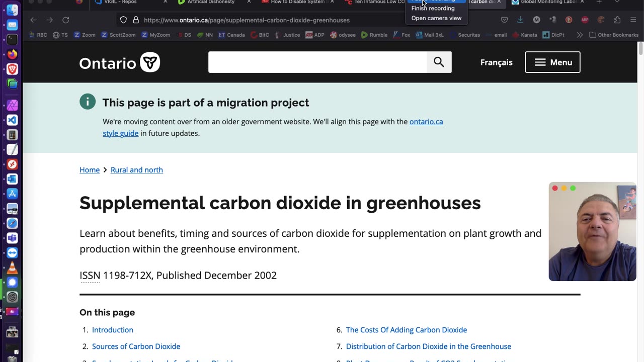Viewport: 644px width, 362px height.
Task: Click the cookie extension icon
Action: 601,20
